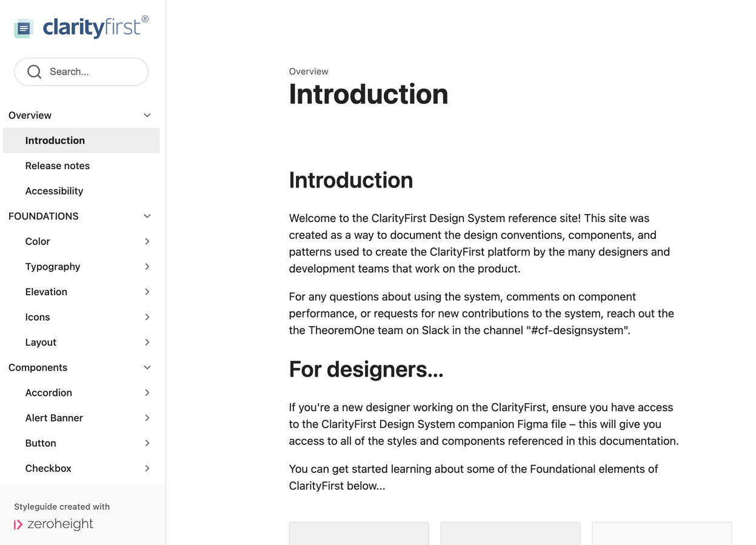The image size is (756, 545).
Task: Expand the Typography sidebar entry
Action: [147, 266]
